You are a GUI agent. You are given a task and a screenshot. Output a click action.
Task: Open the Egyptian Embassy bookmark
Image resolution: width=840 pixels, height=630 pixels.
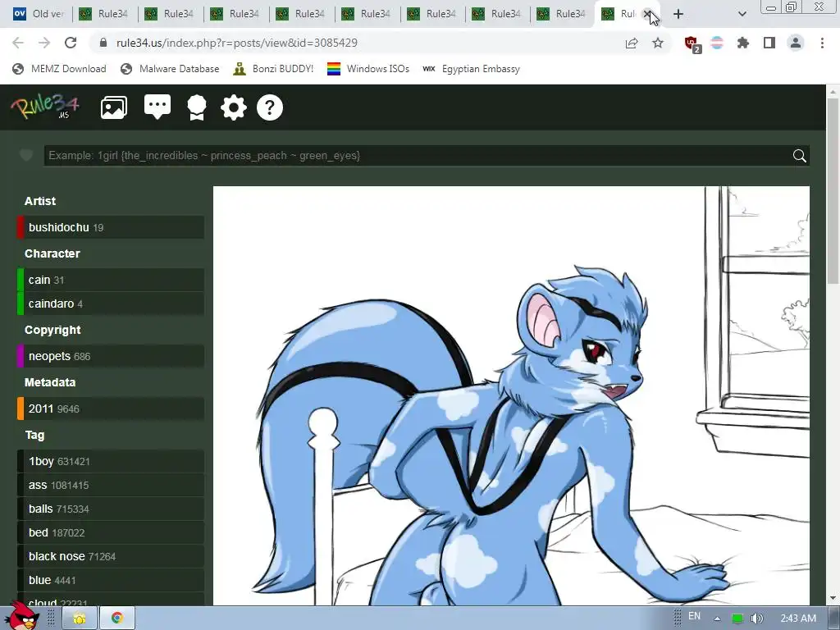point(471,69)
